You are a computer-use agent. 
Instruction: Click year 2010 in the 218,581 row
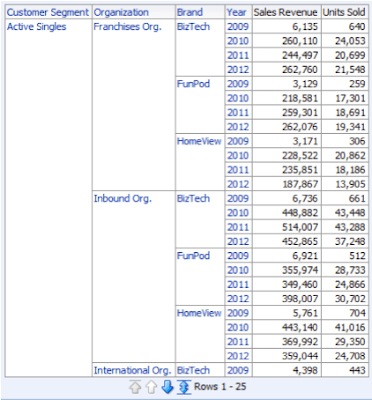click(x=238, y=98)
